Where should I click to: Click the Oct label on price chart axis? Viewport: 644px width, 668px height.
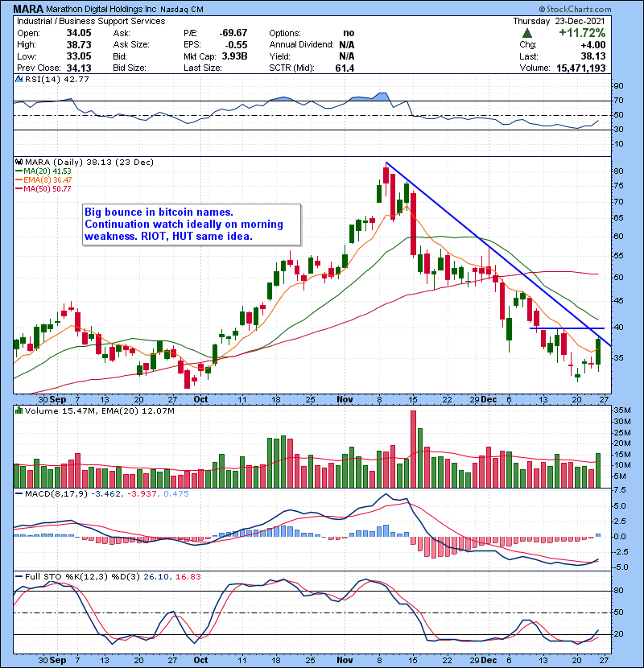pos(200,399)
